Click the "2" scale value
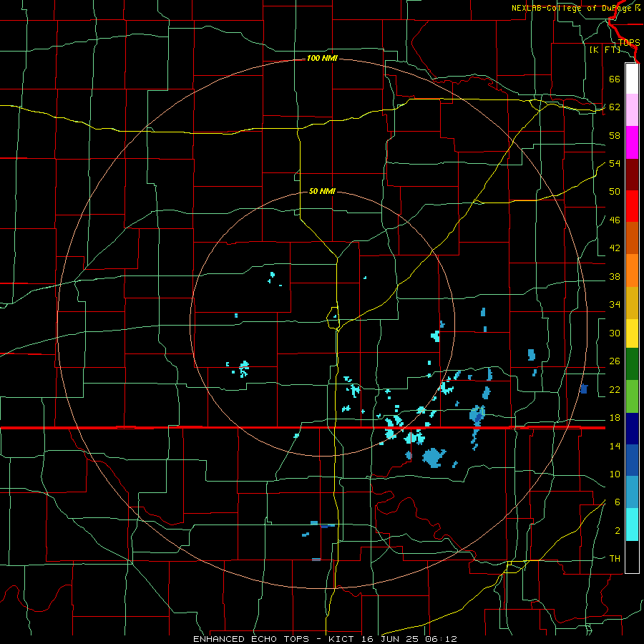This screenshot has height=644, width=644. click(617, 531)
